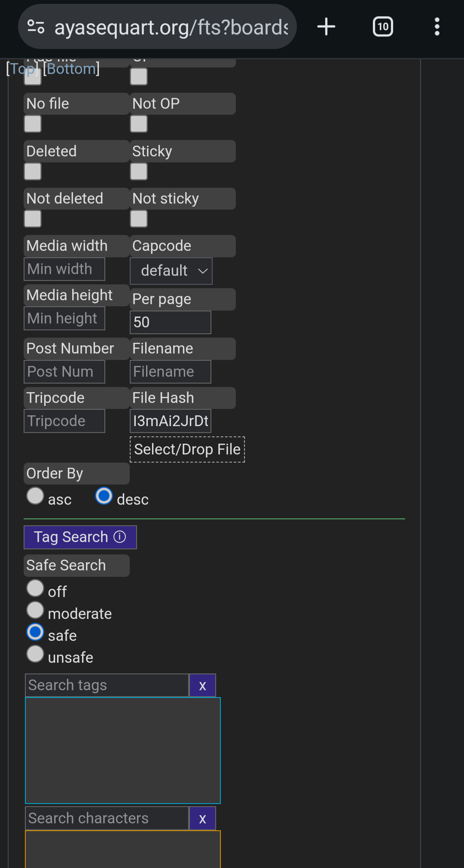The height and width of the screenshot is (868, 464).
Task: Focus the Min width input
Action: click(64, 269)
